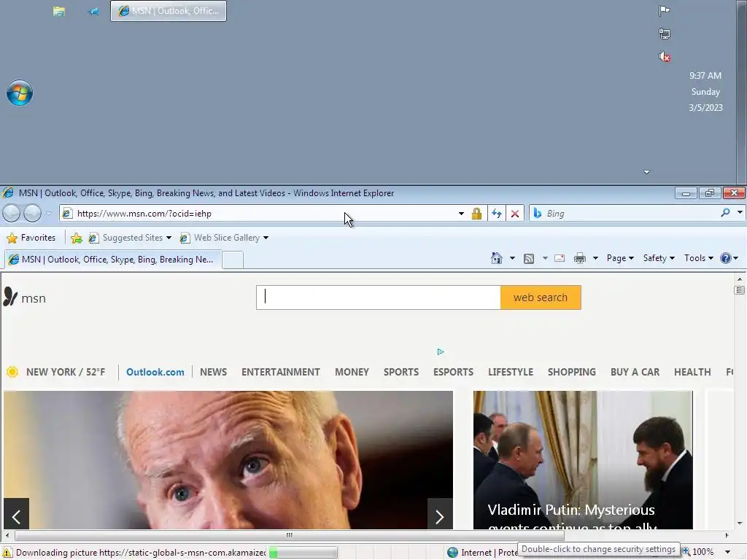
Task: Click the sun weather icon
Action: coord(12,372)
